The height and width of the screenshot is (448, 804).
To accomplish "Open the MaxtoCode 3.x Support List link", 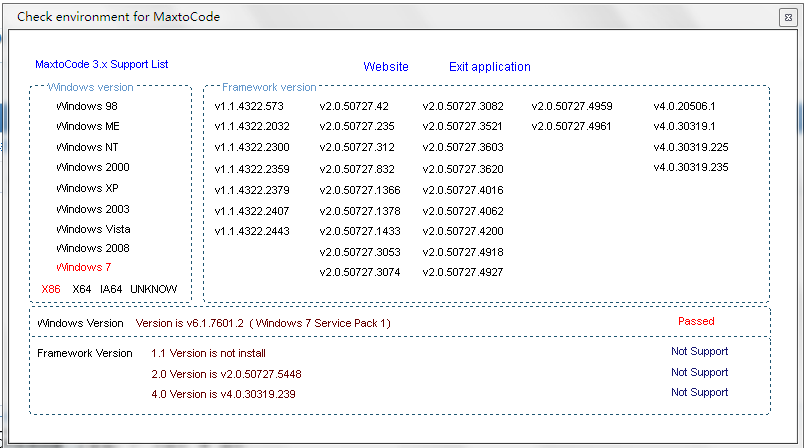I will point(102,65).
